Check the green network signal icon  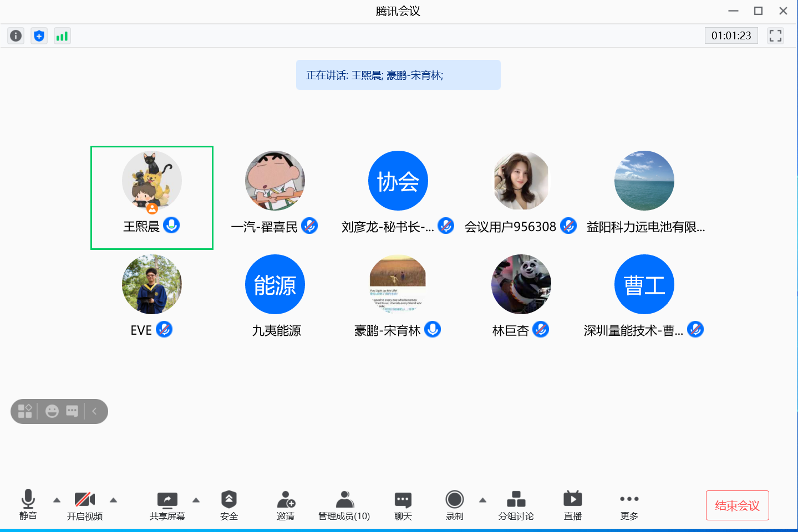[62, 36]
